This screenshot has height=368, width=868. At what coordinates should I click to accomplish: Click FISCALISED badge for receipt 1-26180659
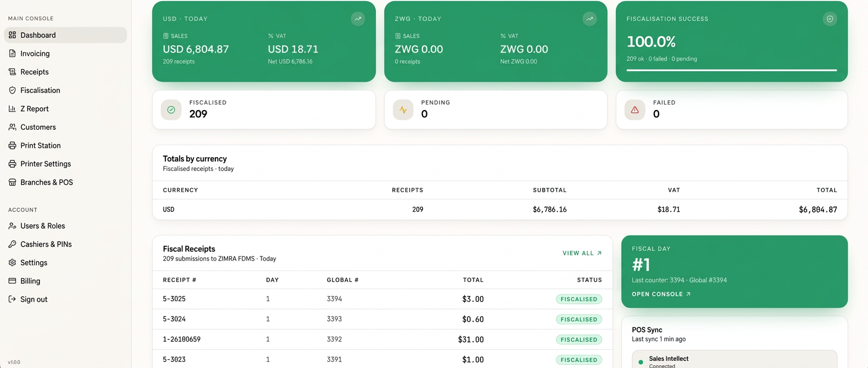tap(579, 340)
